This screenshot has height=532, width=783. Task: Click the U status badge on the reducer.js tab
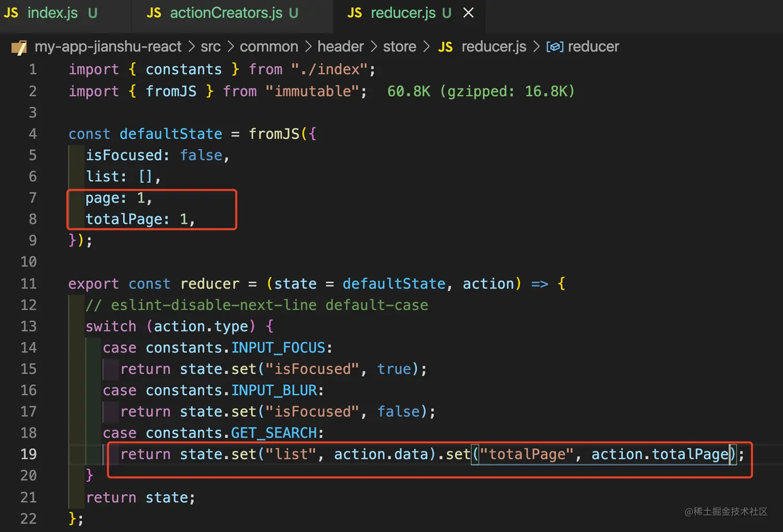[x=447, y=13]
